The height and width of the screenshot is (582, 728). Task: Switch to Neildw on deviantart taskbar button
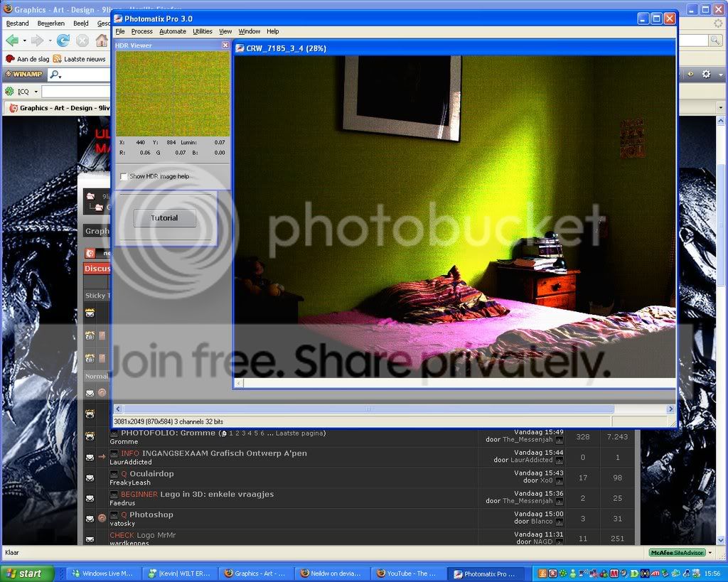[333, 573]
